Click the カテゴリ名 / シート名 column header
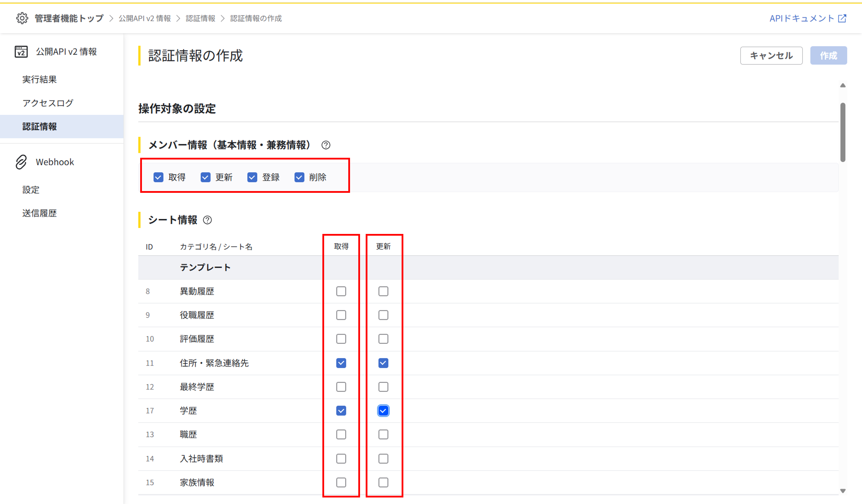 pos(216,247)
